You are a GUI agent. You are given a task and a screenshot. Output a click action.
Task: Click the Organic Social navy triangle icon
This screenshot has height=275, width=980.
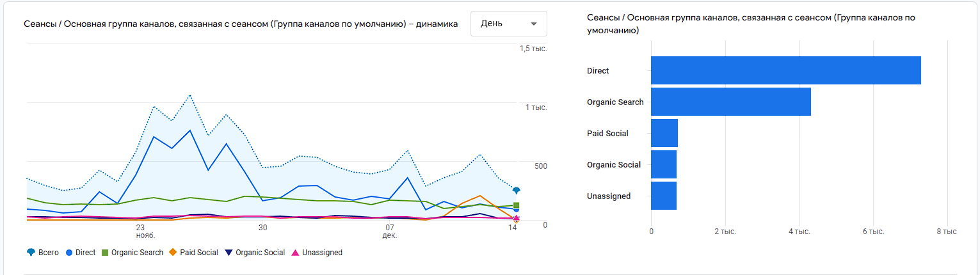(230, 253)
